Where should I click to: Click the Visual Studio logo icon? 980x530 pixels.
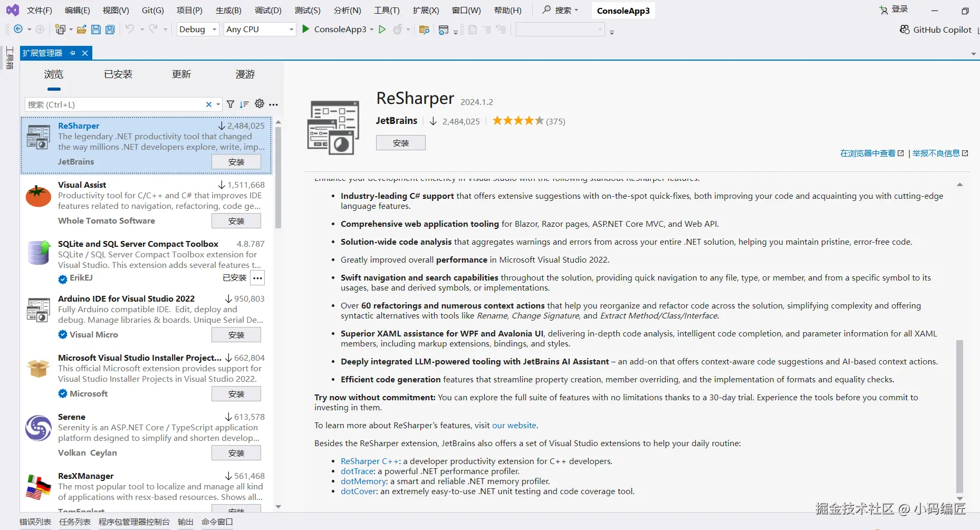pos(12,10)
